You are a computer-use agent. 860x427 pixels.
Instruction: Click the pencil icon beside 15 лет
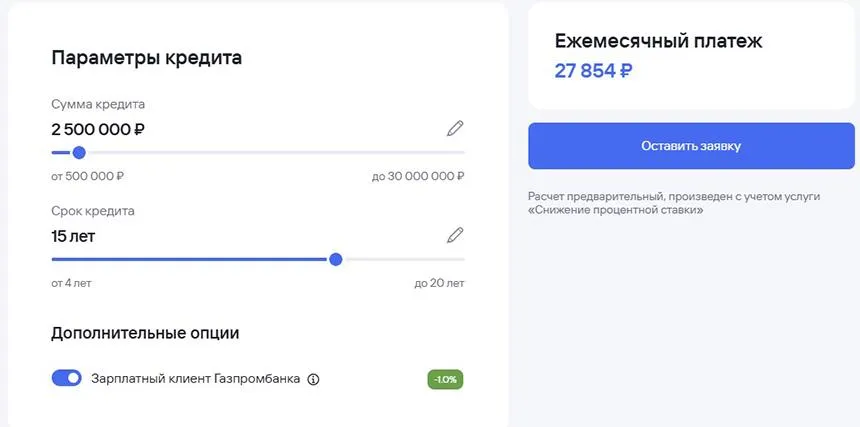point(455,235)
